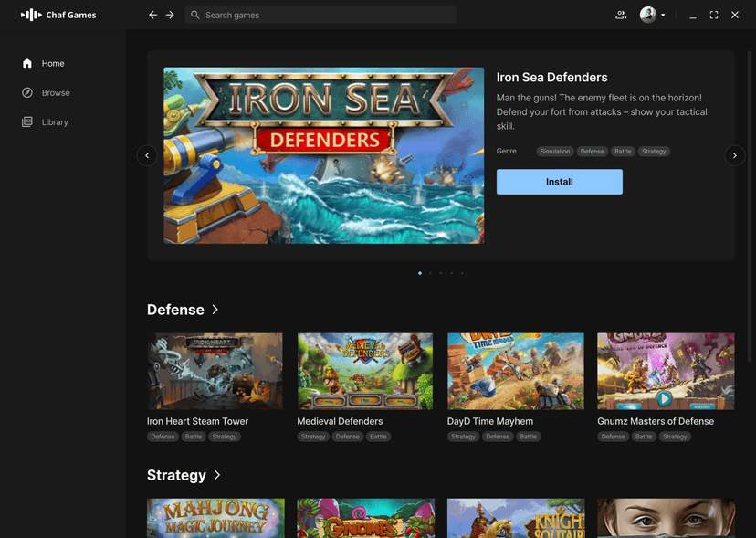Select the last carousel page dot

(462, 273)
